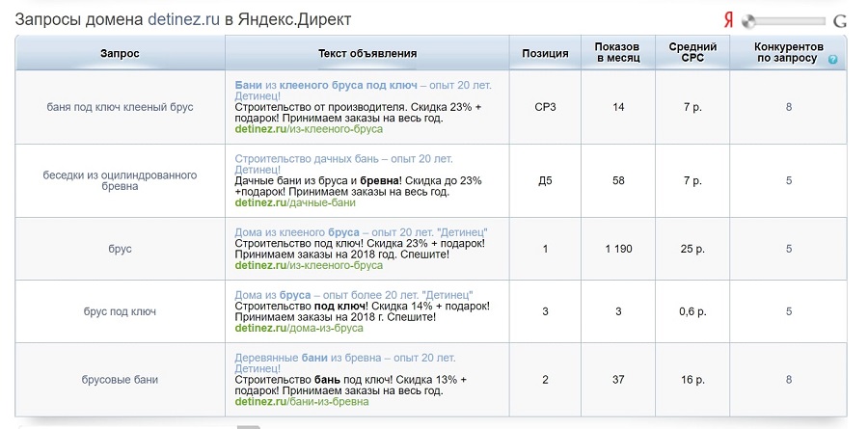Select impressions value '37'
This screenshot has width=868, height=429.
point(618,380)
